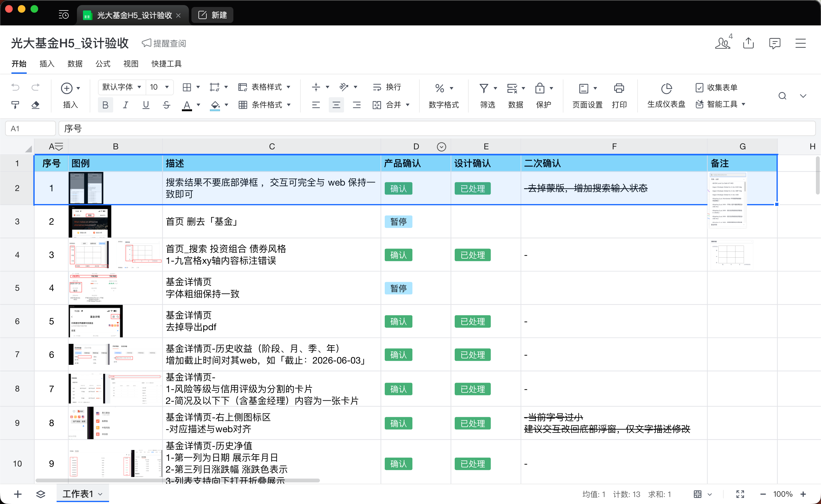Open column D filter dropdown button
Image resolution: width=821 pixels, height=504 pixels.
(441, 147)
